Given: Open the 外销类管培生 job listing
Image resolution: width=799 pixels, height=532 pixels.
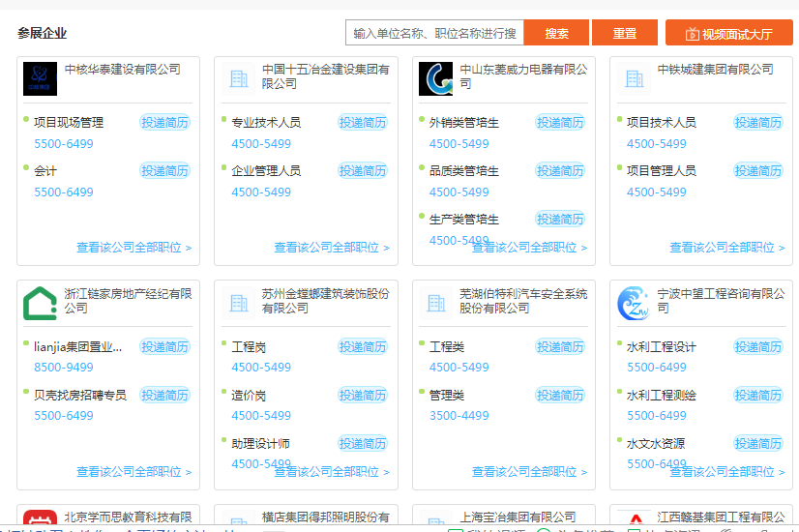Looking at the screenshot, I should click(464, 123).
